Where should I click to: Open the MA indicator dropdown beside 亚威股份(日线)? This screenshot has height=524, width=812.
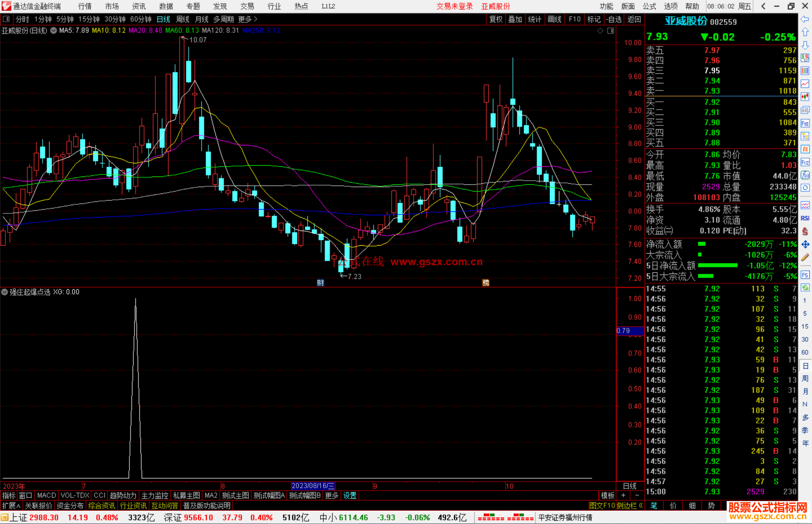(x=53, y=30)
